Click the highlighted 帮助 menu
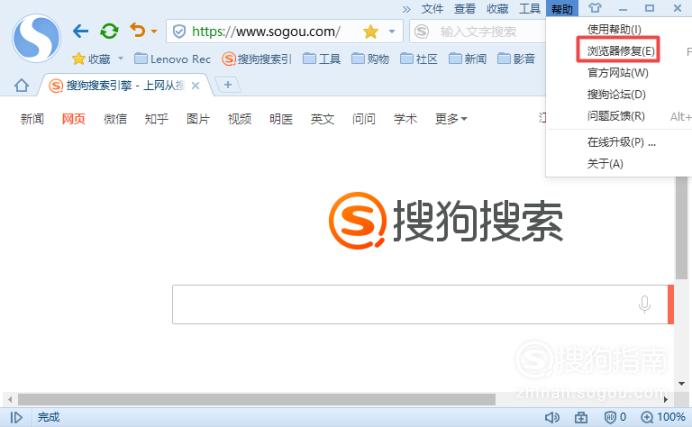Image resolution: width=692 pixels, height=427 pixels. pyautogui.click(x=562, y=8)
